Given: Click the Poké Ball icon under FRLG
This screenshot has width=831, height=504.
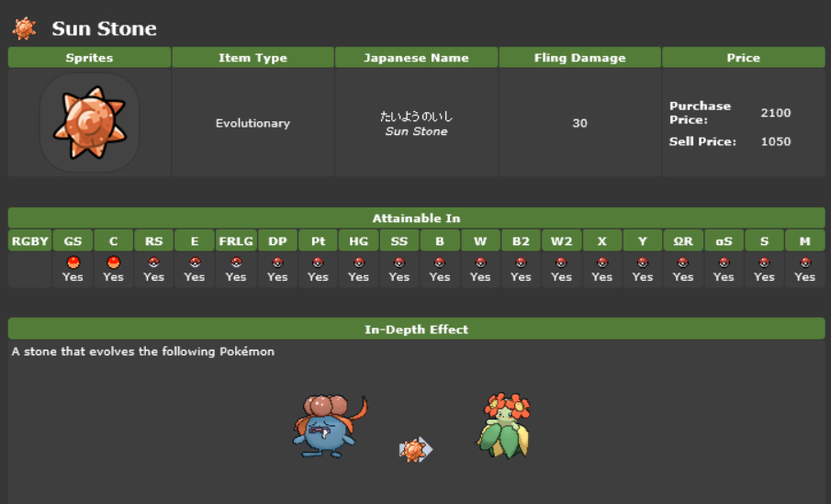Looking at the screenshot, I should (236, 263).
